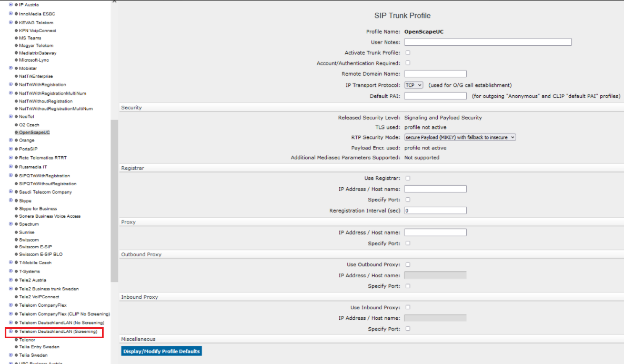
Task: Click the bullet icon beside O2 Czech
Action: coord(16,125)
